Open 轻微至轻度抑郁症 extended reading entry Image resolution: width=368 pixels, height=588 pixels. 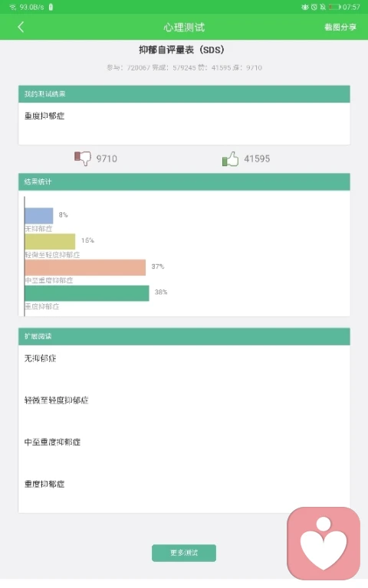point(56,400)
